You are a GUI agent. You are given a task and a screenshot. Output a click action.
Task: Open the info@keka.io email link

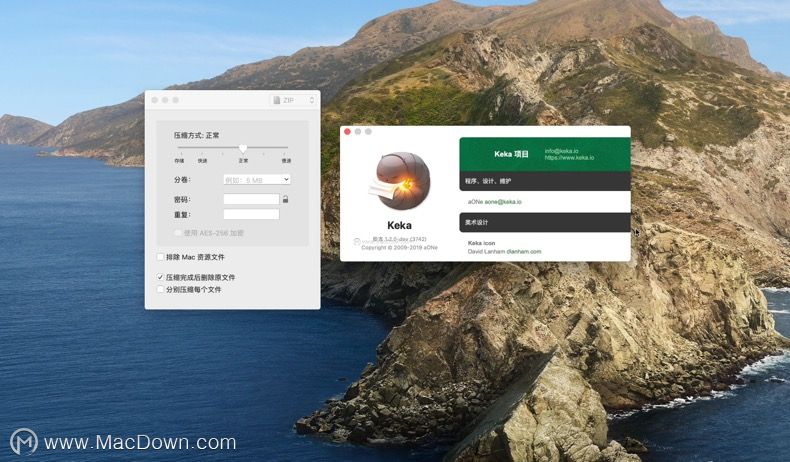561,151
